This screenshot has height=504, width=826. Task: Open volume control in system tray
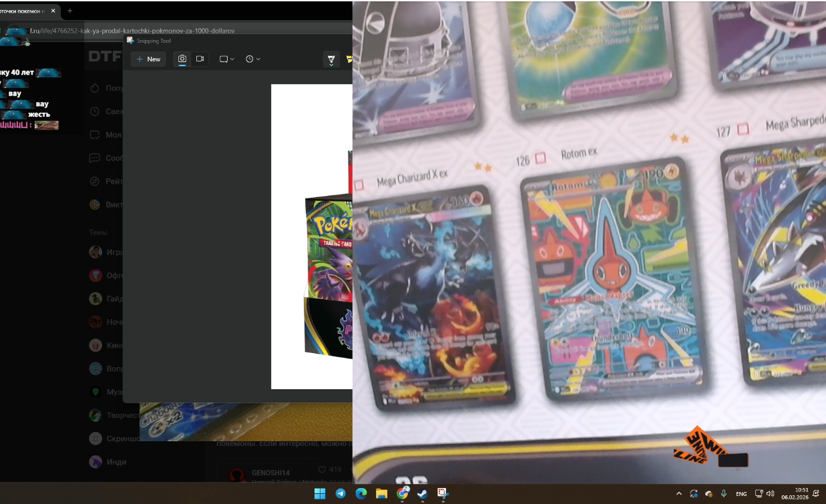click(x=771, y=494)
